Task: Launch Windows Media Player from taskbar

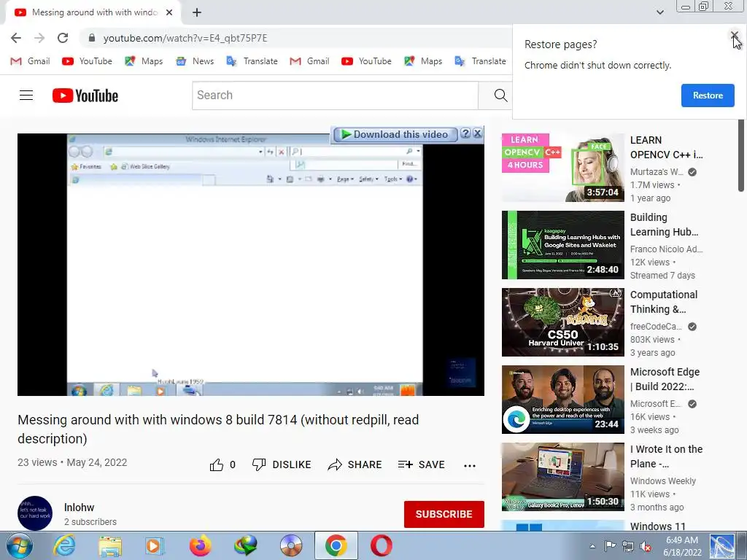Action: [x=155, y=545]
